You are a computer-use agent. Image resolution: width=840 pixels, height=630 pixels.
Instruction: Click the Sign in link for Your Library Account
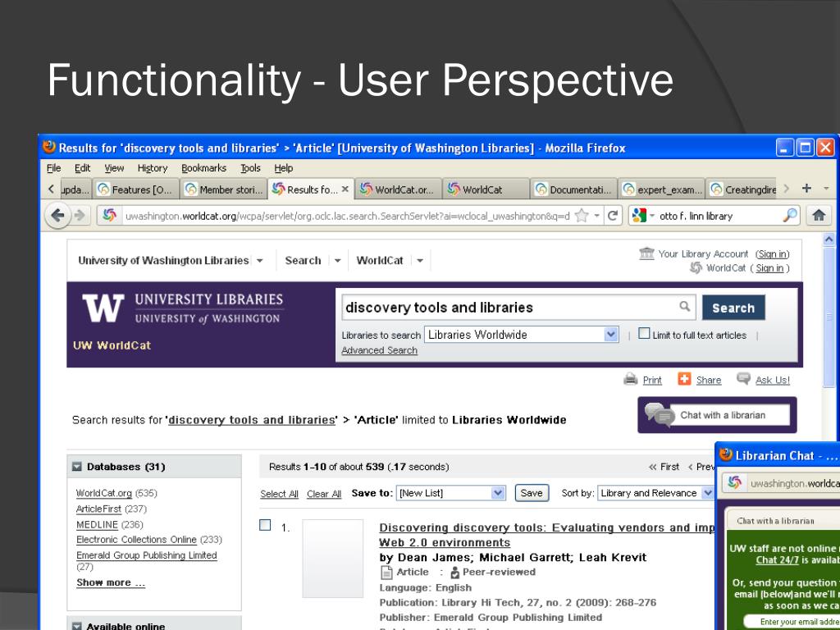(772, 254)
